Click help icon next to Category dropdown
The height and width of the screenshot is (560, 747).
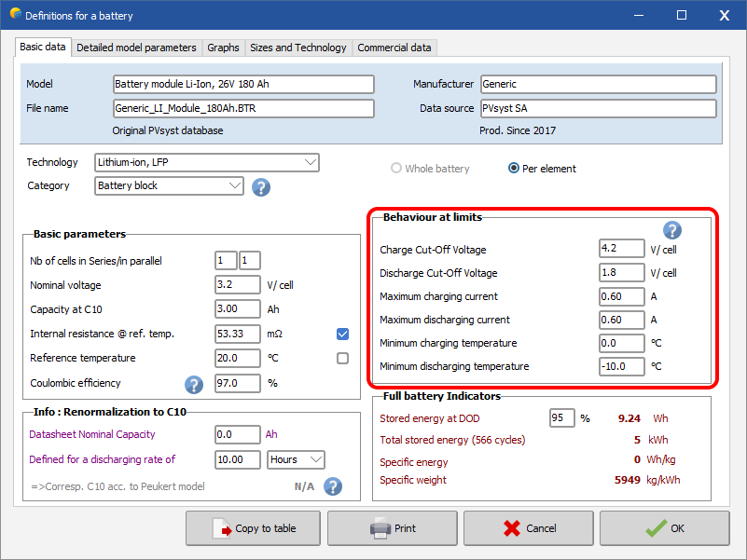[x=261, y=186]
